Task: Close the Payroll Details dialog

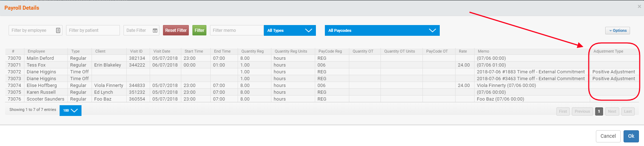Action: (x=639, y=6)
